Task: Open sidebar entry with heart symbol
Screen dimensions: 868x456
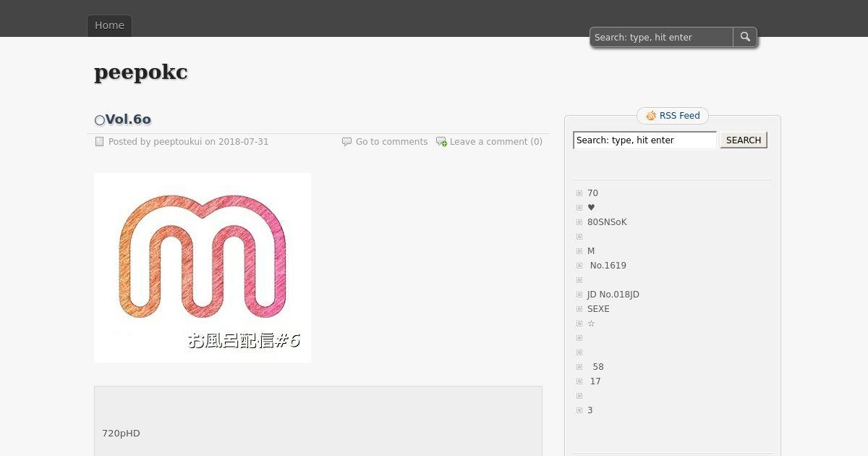Action: [591, 208]
